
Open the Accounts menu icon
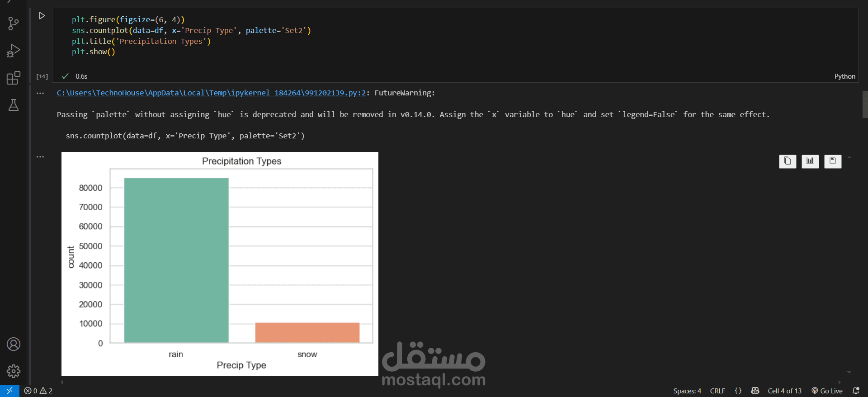pyautogui.click(x=14, y=344)
